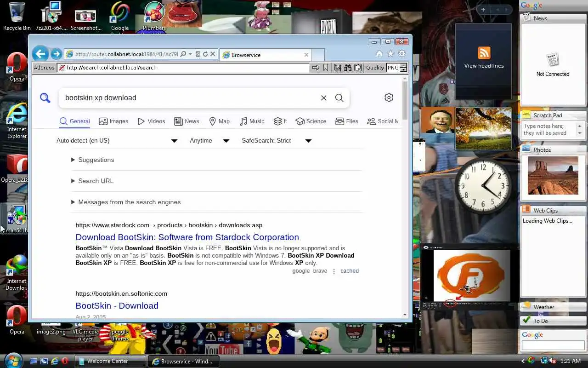Screen dimensions: 588x368
Task: Expand the Search URL section
Action: tap(92, 181)
